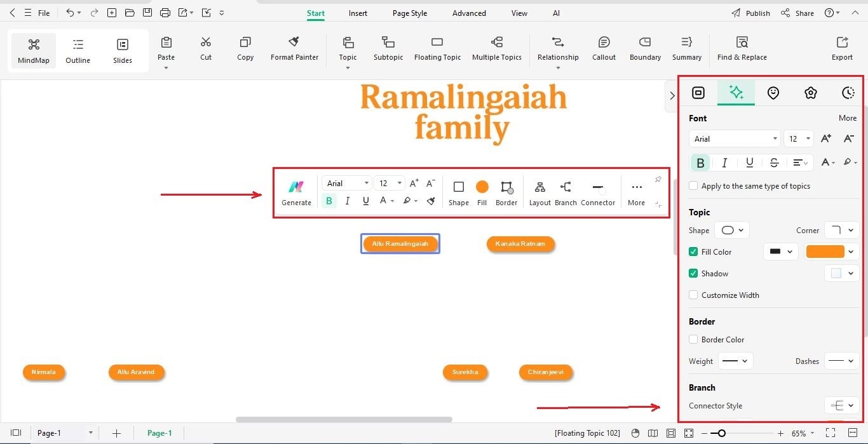Open Find & Replace
This screenshot has width=868, height=444.
tap(742, 48)
